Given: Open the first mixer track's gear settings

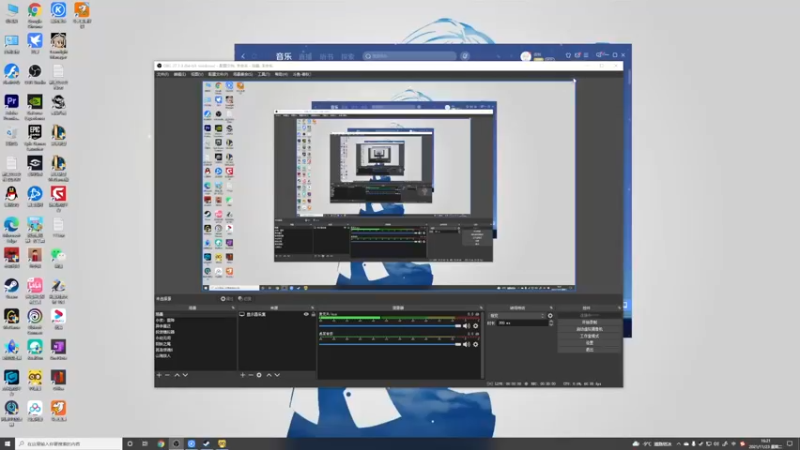Looking at the screenshot, I should (x=476, y=326).
